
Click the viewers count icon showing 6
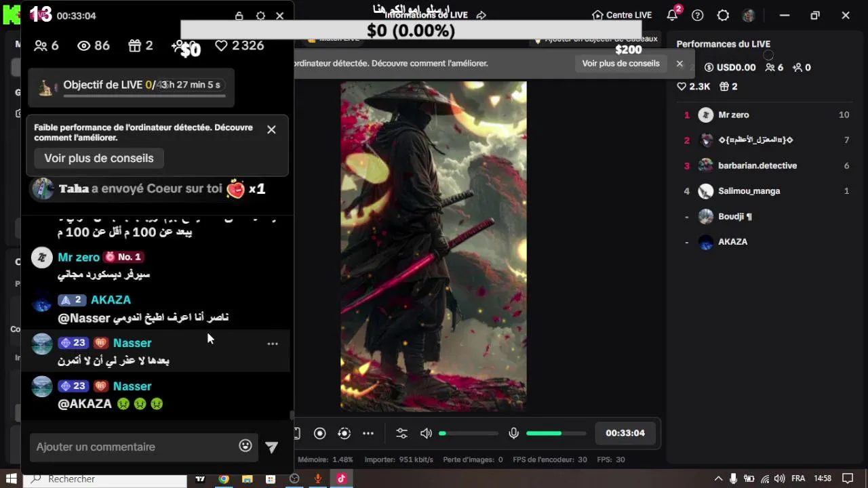tap(41, 45)
